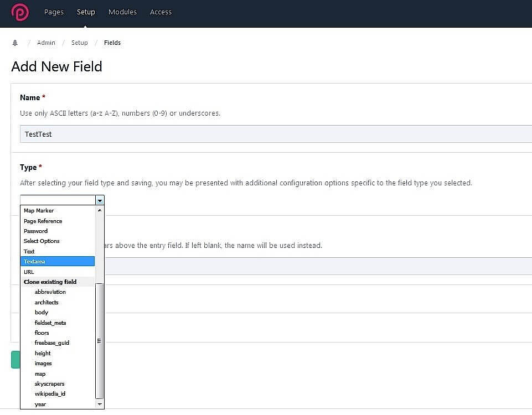Open the Pages menu

pyautogui.click(x=54, y=12)
